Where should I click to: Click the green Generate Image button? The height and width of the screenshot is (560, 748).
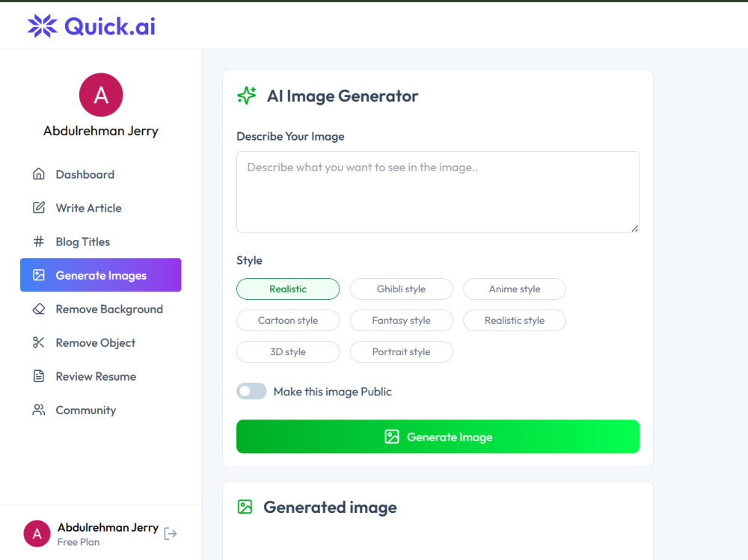tap(438, 437)
